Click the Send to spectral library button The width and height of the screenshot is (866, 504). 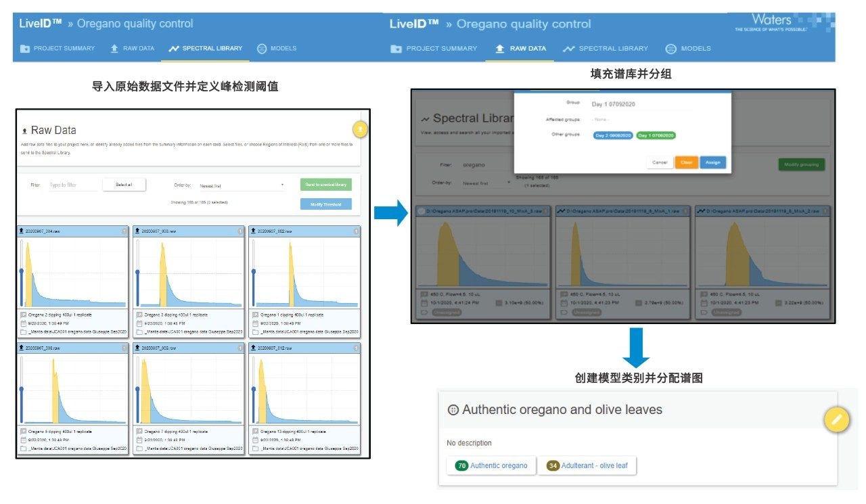pos(326,185)
